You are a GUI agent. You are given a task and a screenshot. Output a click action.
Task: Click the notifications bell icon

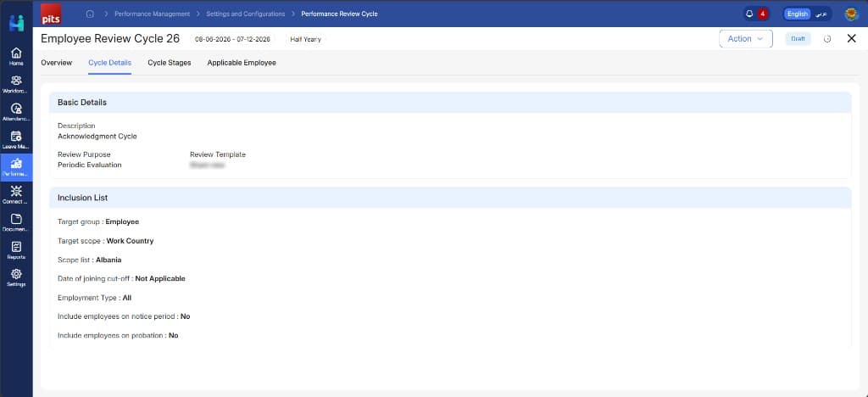(749, 14)
